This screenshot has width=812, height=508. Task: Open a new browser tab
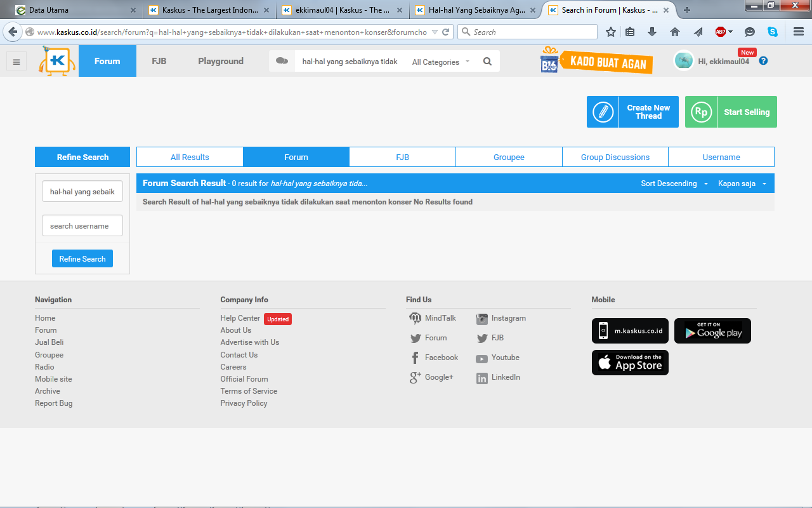tap(687, 10)
